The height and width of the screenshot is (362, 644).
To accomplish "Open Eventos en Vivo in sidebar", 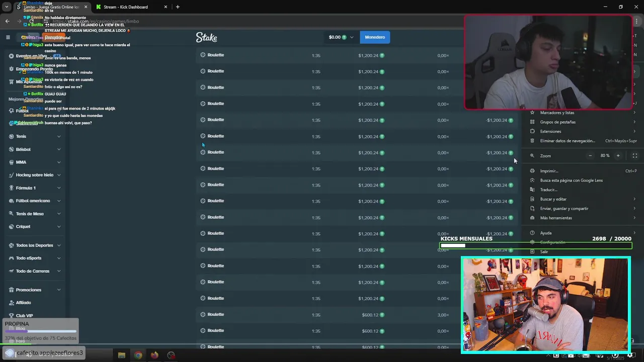I will (31, 56).
